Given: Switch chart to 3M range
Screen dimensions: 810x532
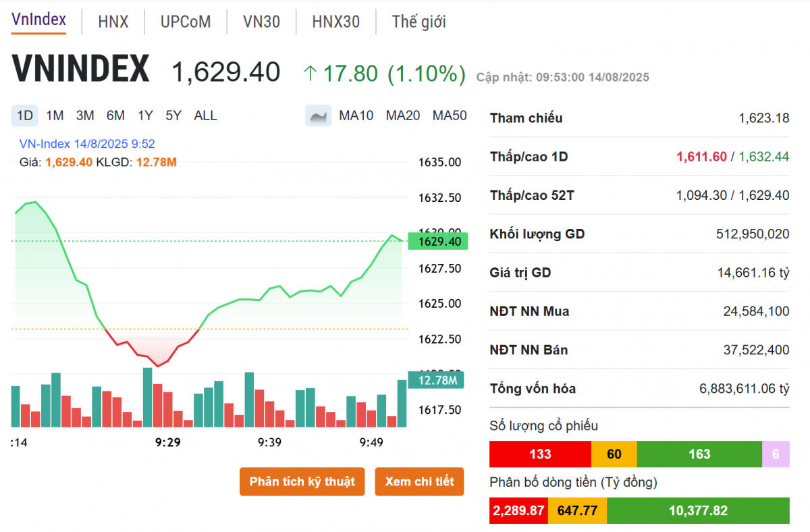Looking at the screenshot, I should click(85, 115).
